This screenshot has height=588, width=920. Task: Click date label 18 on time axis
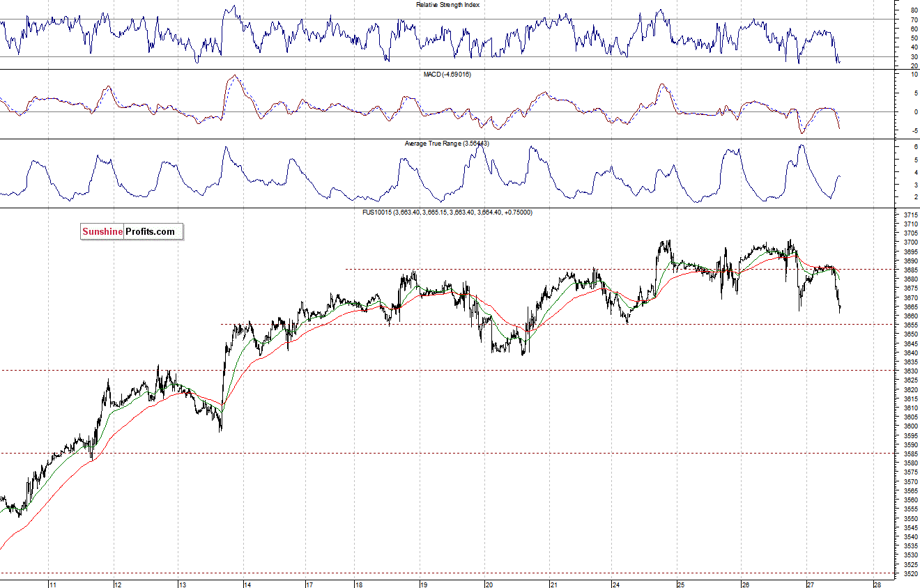[358, 585]
